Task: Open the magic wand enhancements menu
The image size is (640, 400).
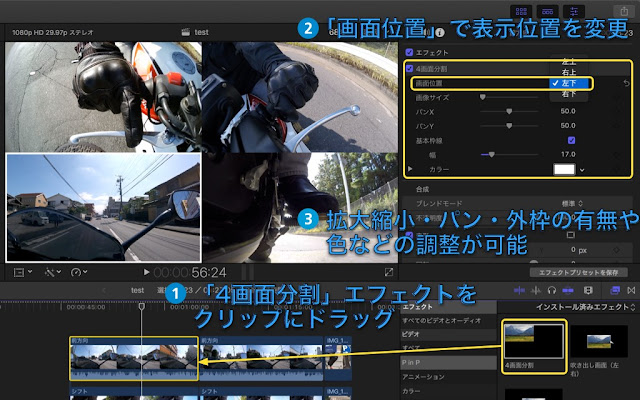Action: pos(53,272)
